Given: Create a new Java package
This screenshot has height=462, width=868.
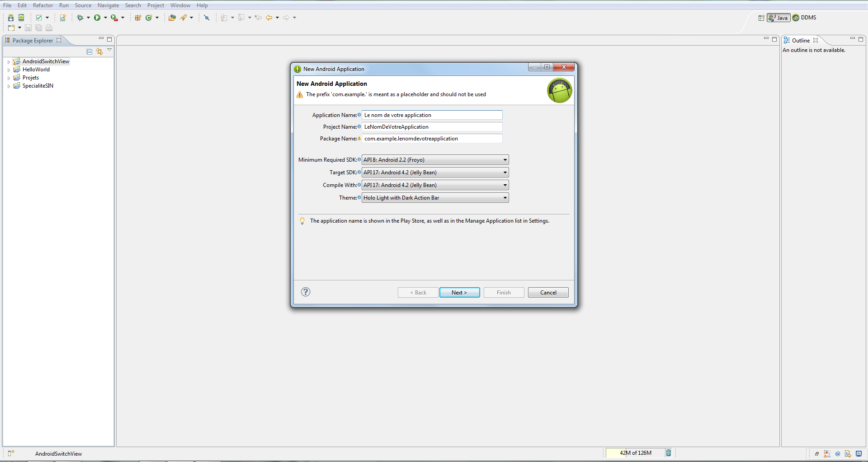Looking at the screenshot, I should (138, 18).
